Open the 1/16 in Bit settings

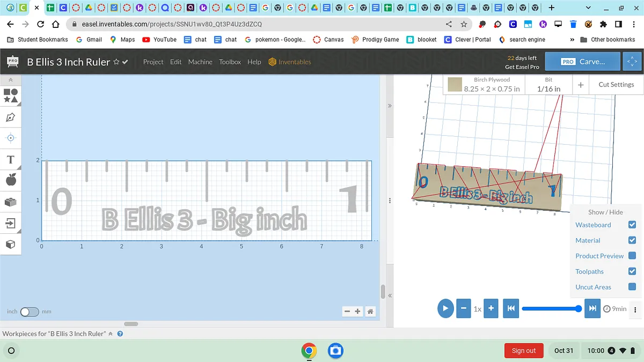tap(548, 85)
